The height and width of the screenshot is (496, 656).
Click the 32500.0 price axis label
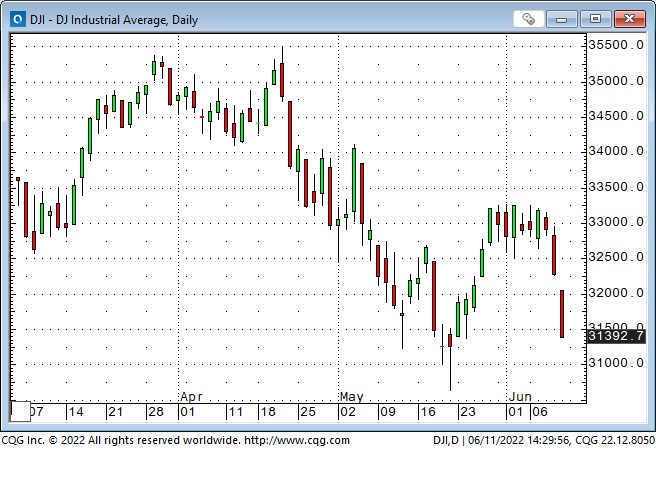(x=616, y=257)
